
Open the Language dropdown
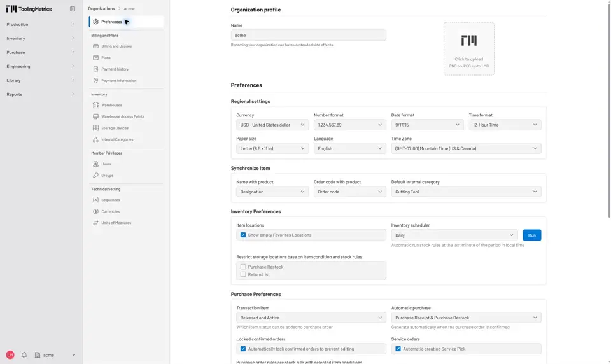pos(349,148)
